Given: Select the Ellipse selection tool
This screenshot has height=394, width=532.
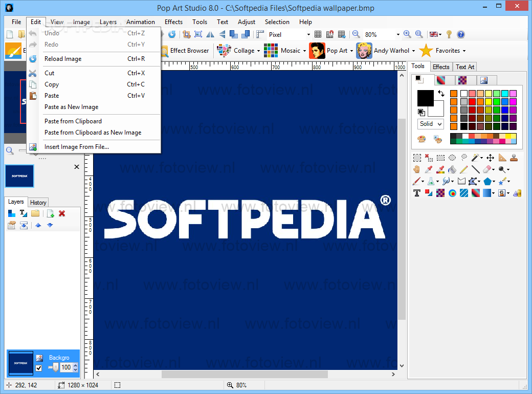Looking at the screenshot, I should [452, 158].
